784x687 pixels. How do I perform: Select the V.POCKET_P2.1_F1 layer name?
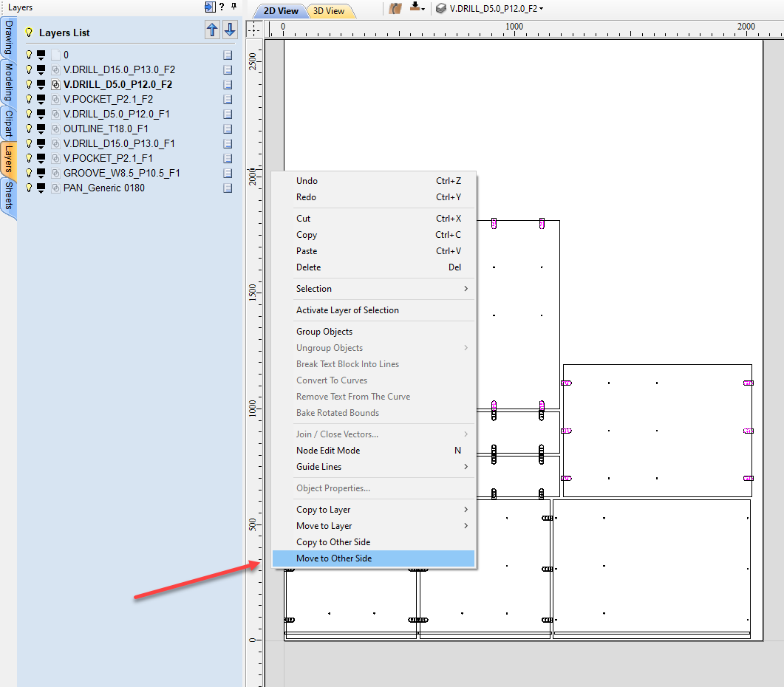coord(108,158)
